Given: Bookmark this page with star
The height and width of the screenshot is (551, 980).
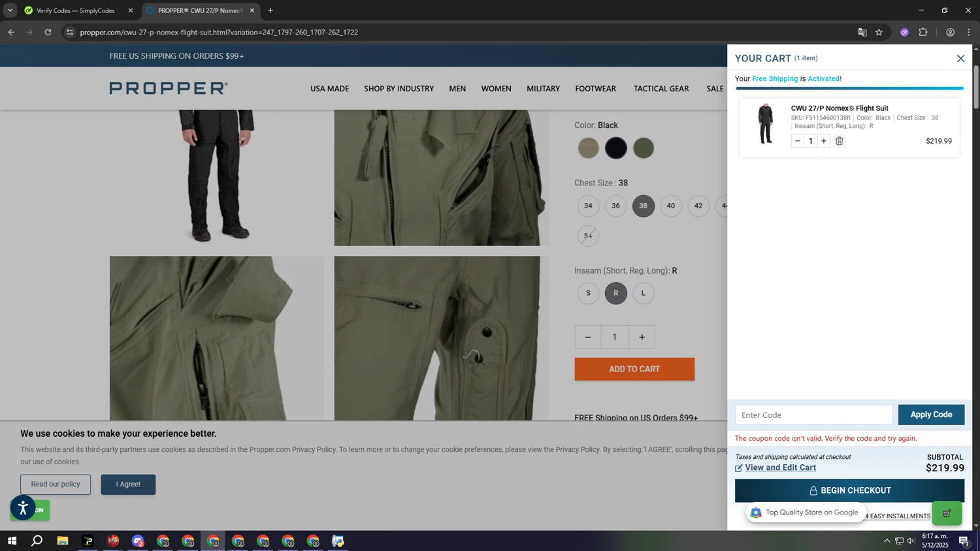Looking at the screenshot, I should click(x=879, y=32).
